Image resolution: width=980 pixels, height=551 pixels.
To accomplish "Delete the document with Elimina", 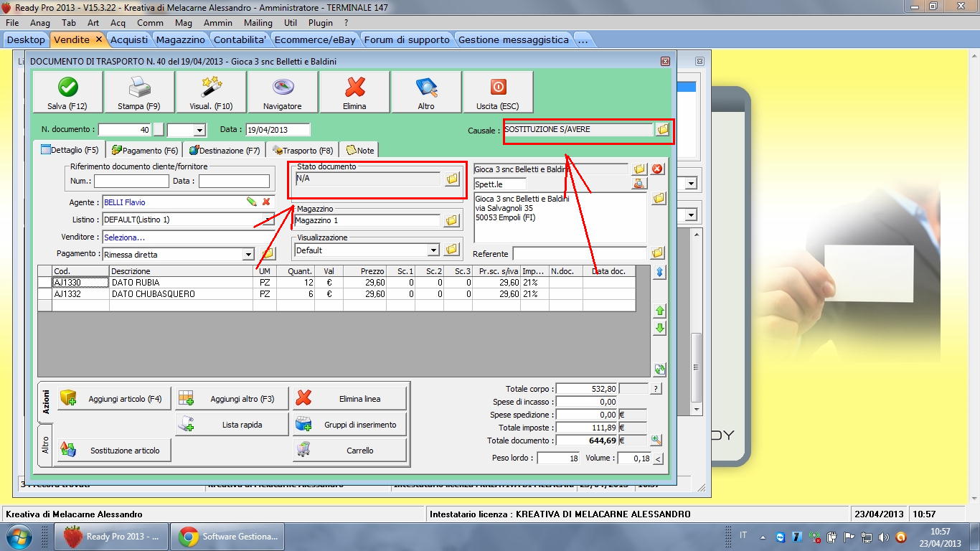I will (x=354, y=93).
